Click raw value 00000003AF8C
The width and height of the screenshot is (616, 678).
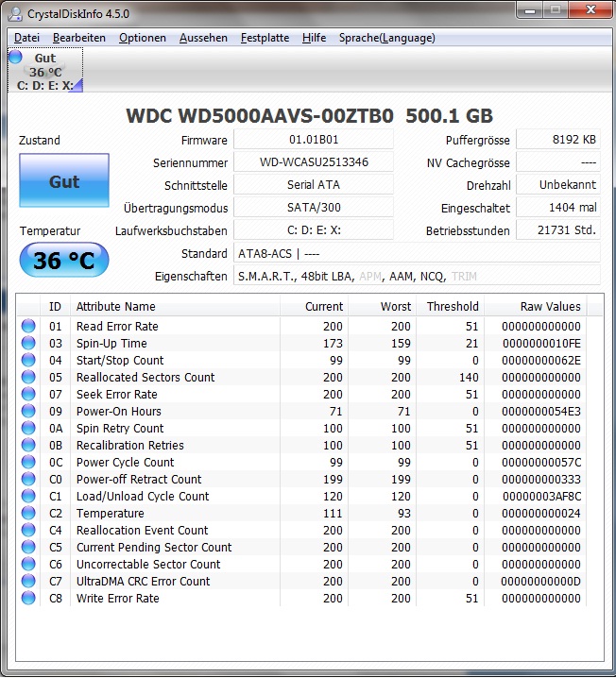pos(541,497)
